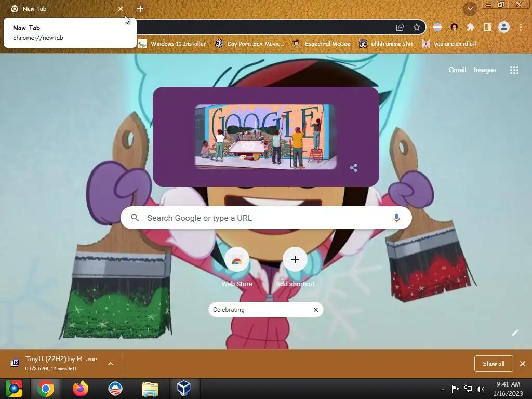
Task: Expand the Tiny11 download options chevron
Action: coord(111,364)
